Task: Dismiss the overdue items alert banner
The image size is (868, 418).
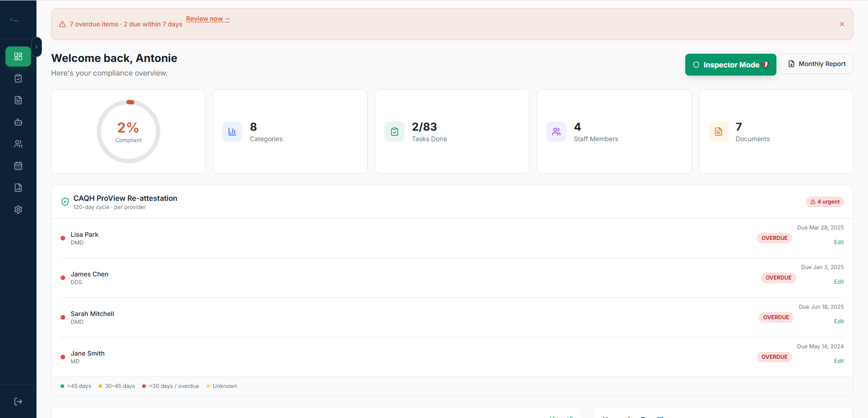Action: click(842, 24)
